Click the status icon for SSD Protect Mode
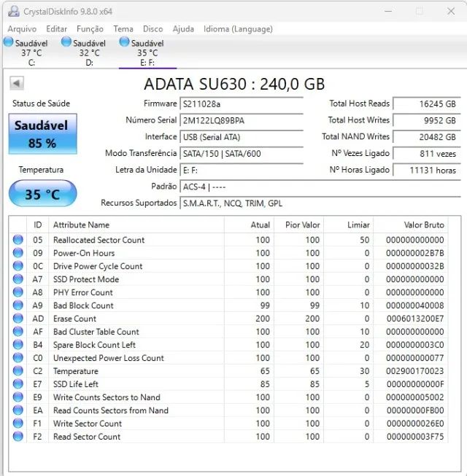This screenshot has height=476, width=467. coord(18,278)
